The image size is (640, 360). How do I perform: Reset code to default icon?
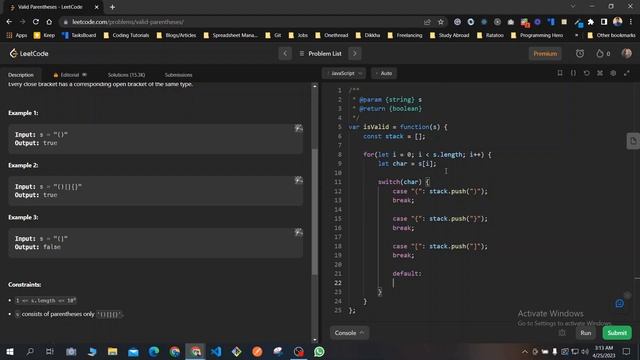point(587,73)
